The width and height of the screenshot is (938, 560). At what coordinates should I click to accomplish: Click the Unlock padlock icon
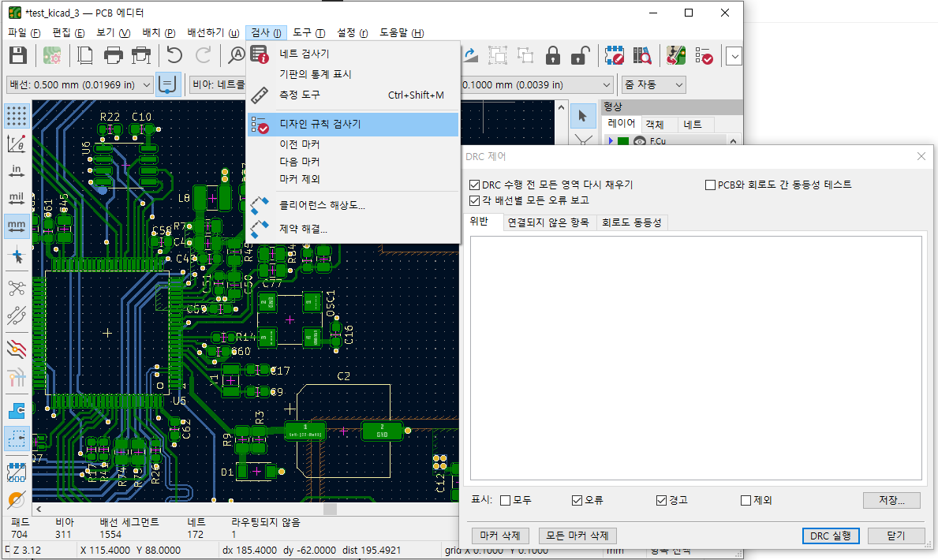click(581, 56)
